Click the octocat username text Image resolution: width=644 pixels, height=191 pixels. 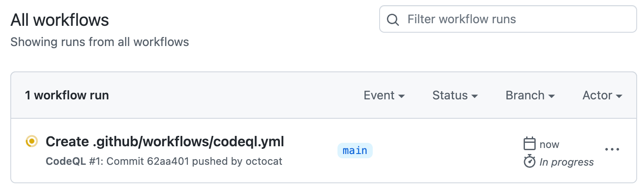[x=264, y=162]
